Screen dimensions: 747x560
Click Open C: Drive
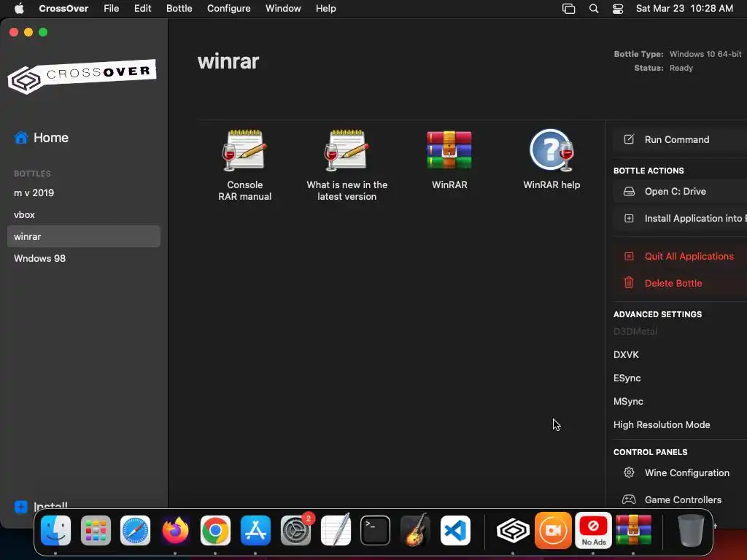[680, 192]
